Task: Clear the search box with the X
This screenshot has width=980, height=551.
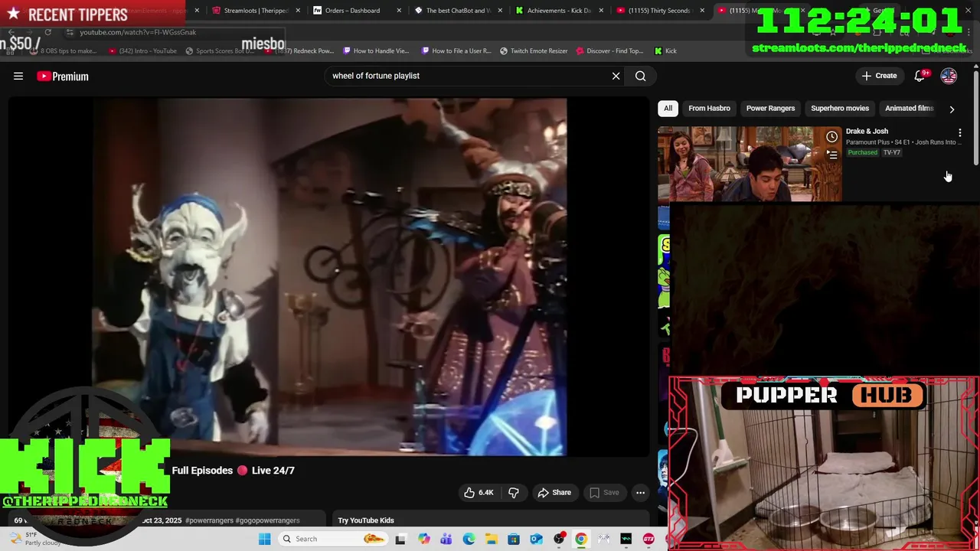Action: tap(616, 76)
